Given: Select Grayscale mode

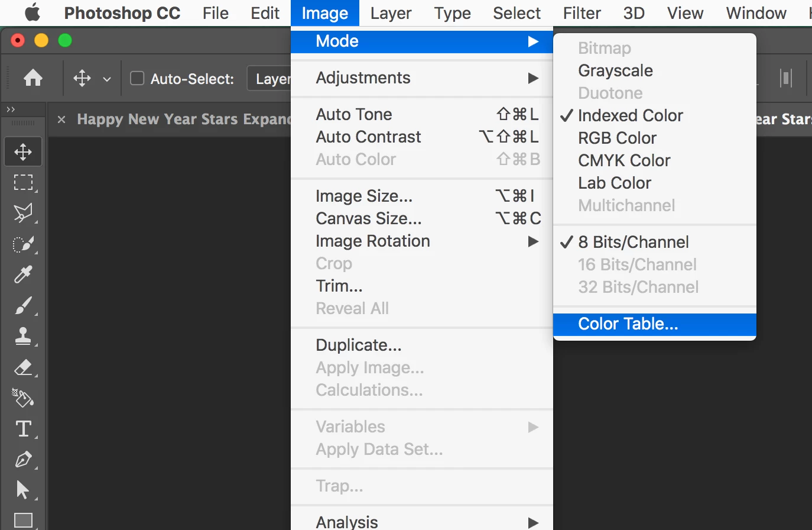Looking at the screenshot, I should pos(655,70).
